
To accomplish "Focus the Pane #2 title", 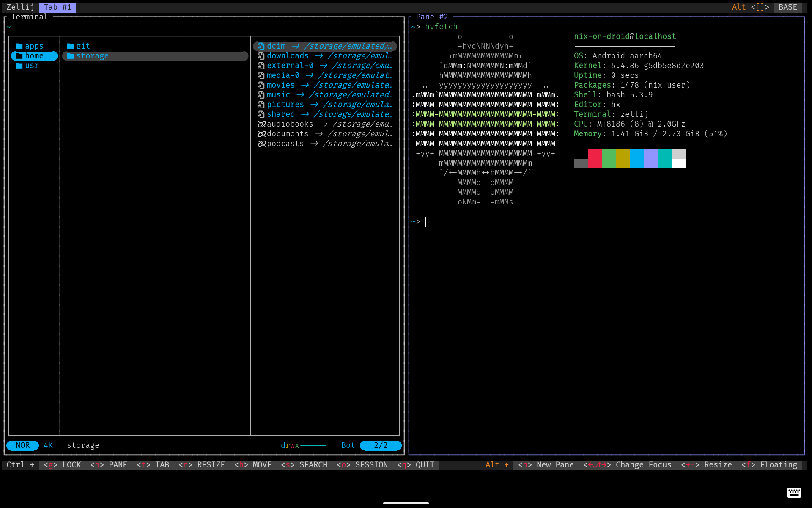I will click(432, 17).
